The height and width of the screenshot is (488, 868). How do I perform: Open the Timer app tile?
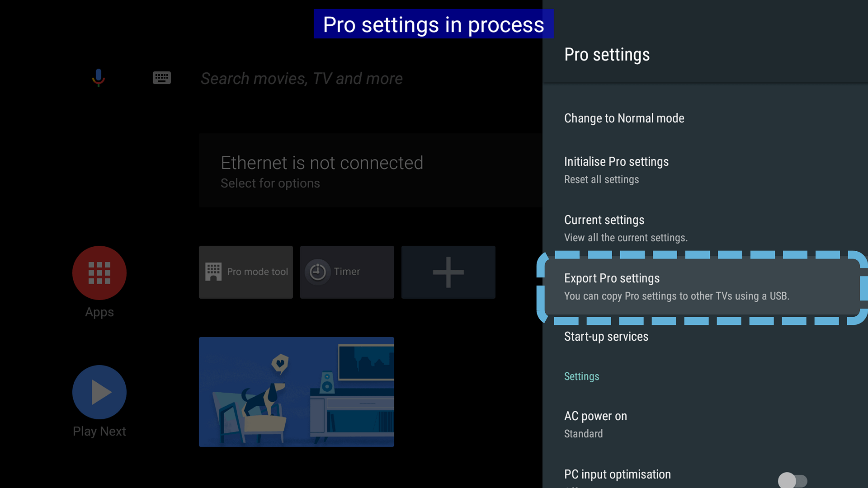[347, 272]
